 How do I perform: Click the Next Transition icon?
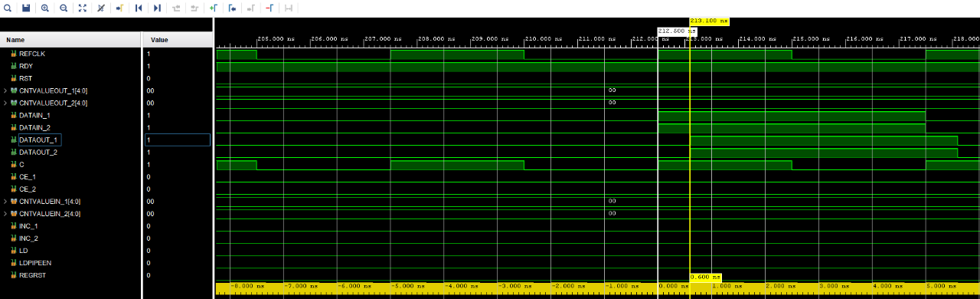click(194, 8)
